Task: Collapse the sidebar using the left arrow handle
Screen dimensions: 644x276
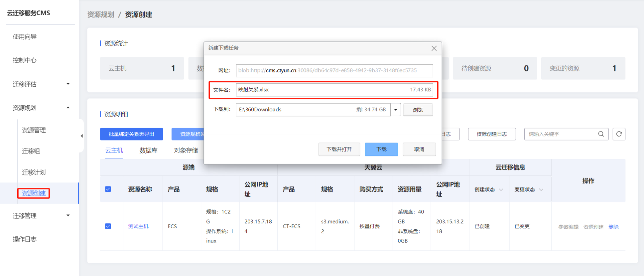Action: 81,136
